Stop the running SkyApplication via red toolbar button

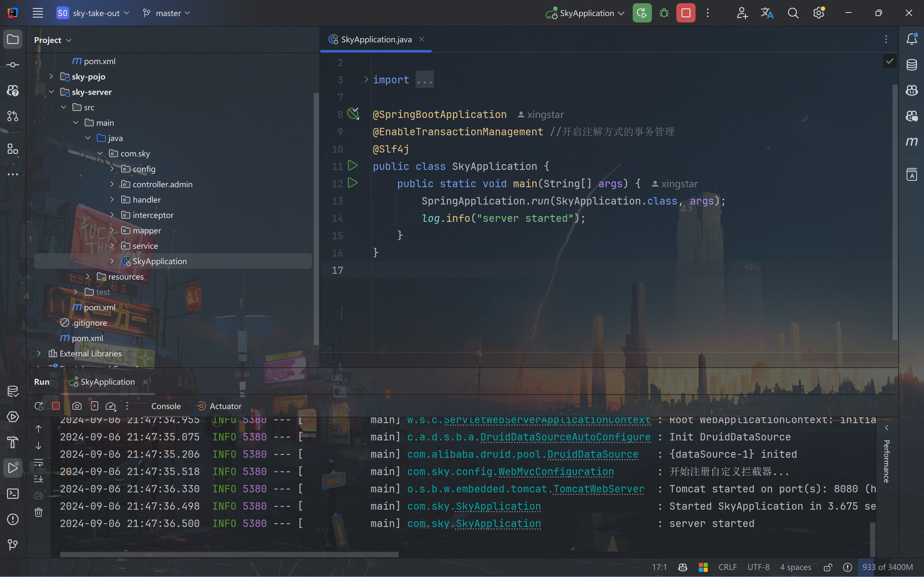[686, 13]
